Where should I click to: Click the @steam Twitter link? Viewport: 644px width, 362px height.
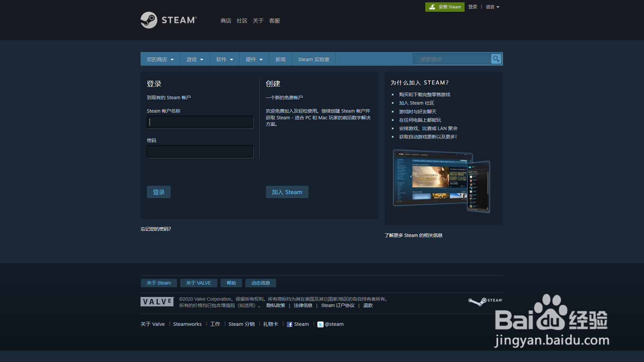pyautogui.click(x=334, y=324)
